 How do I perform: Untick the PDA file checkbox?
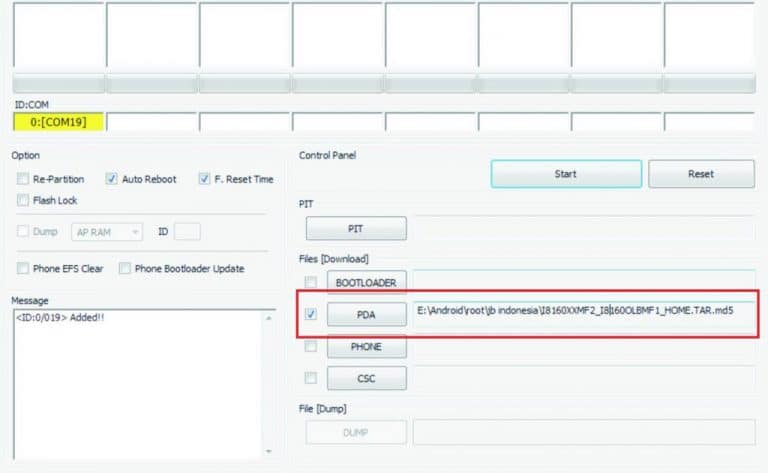311,314
